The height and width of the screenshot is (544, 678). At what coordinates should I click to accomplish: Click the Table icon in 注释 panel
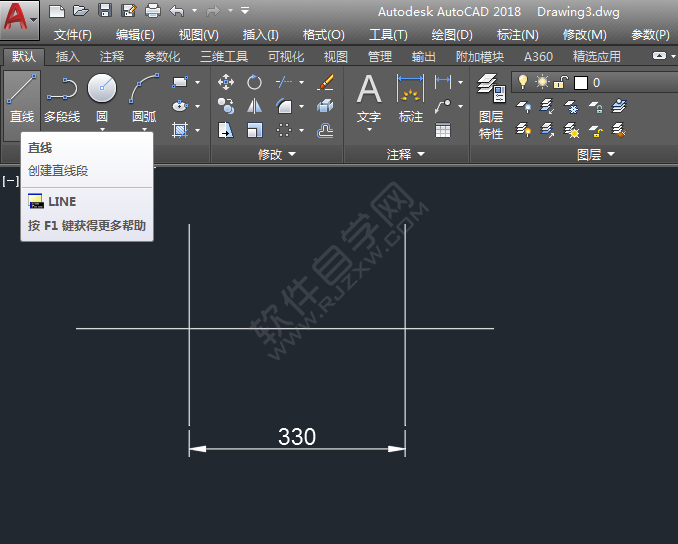(442, 130)
